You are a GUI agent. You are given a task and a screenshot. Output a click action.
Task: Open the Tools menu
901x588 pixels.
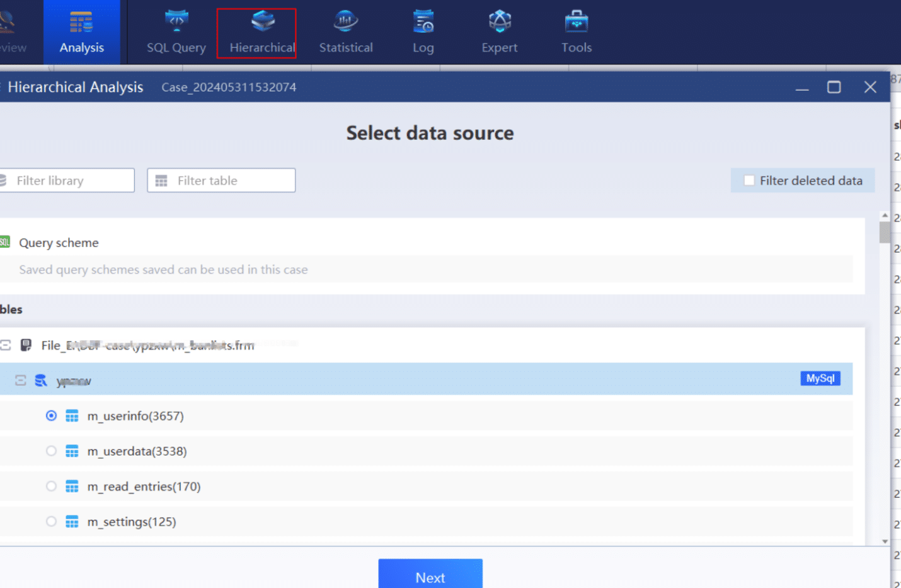pos(577,32)
